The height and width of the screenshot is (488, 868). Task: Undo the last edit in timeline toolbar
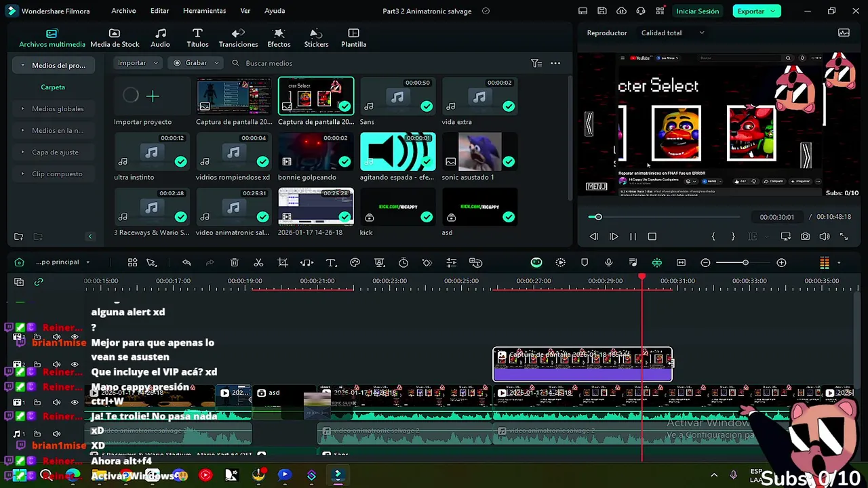click(x=186, y=263)
